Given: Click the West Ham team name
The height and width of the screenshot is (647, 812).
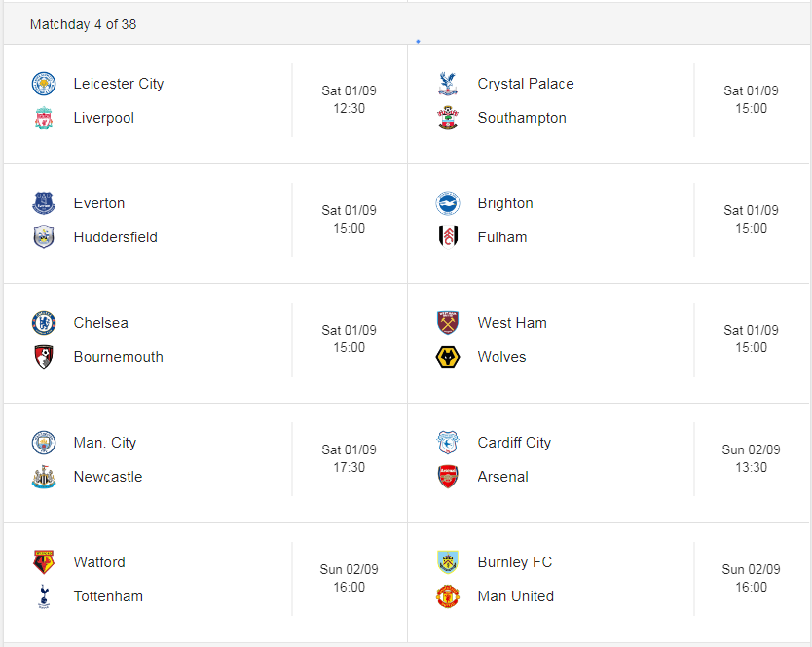Looking at the screenshot, I should click(x=512, y=323).
